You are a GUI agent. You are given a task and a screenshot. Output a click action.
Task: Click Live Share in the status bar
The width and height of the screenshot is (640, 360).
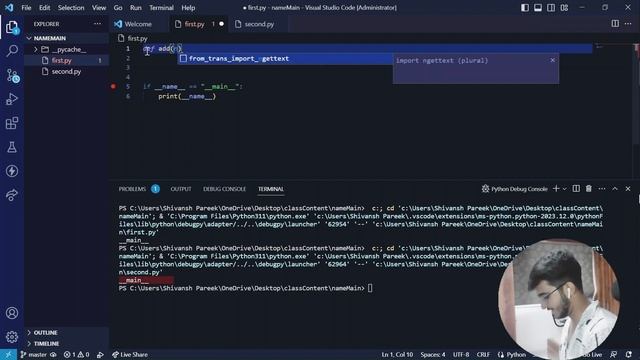tap(130, 355)
